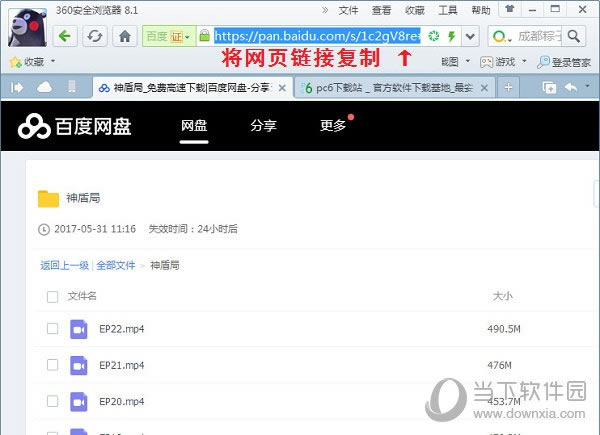Viewport: 600px width, 435px height.
Task: Expand the tab bar options arrow
Action: coord(587,86)
